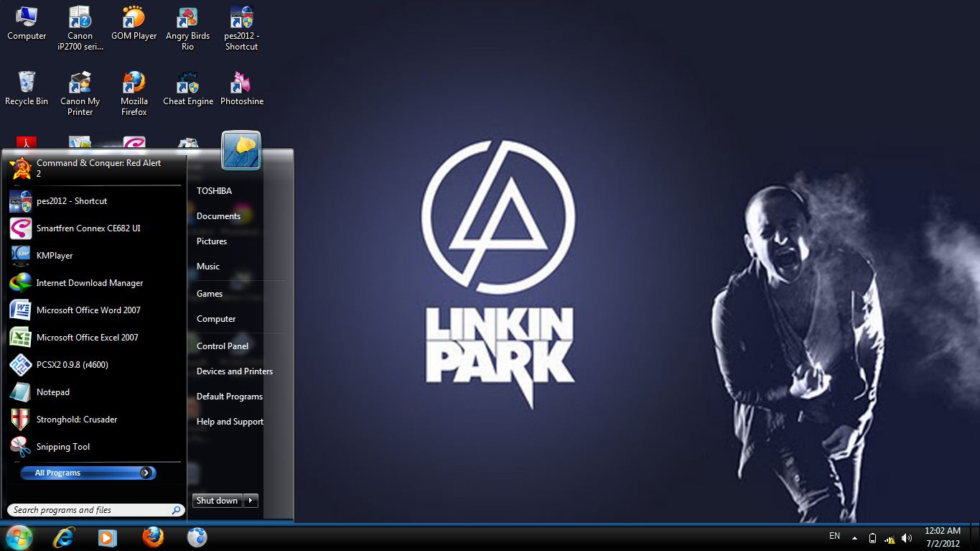Open Canon My Printer desktop icon
Screen dimensions: 980x551
[80, 93]
